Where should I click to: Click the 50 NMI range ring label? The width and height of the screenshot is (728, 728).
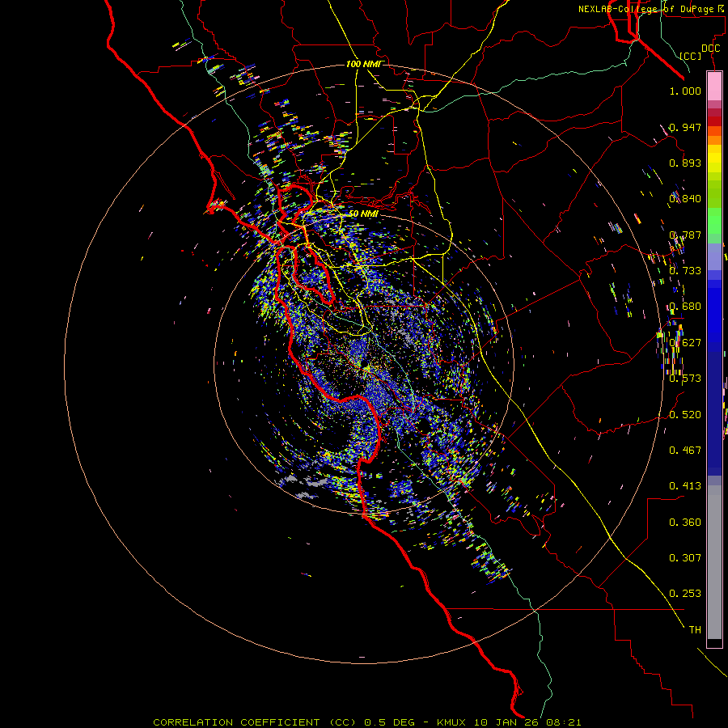coord(363,214)
